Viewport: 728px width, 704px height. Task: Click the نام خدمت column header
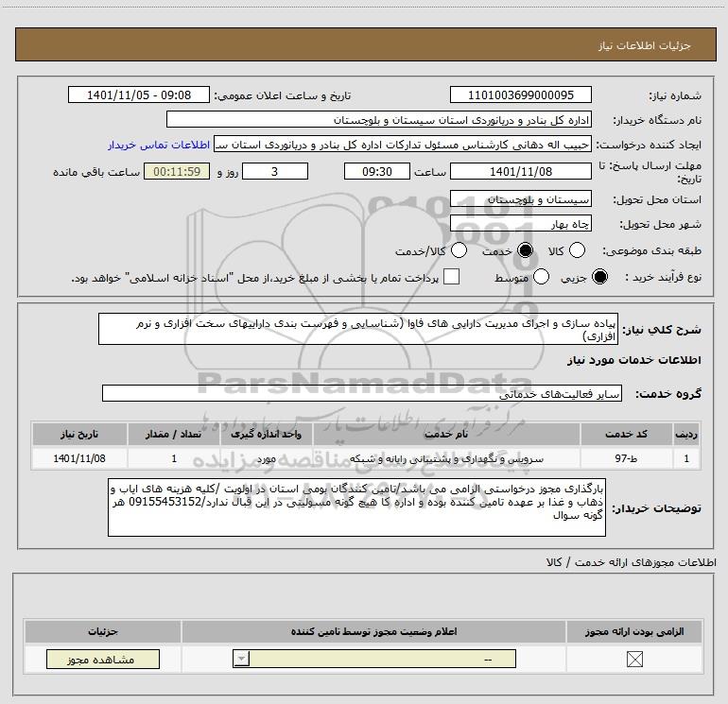tap(446, 435)
